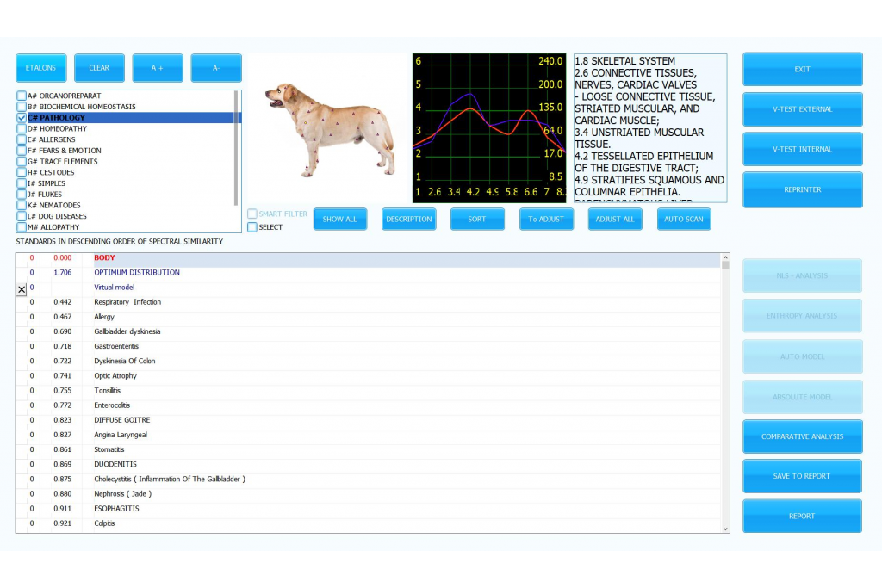The height and width of the screenshot is (588, 882).
Task: Check the F# FEARS & EMOTION checkbox
Action: pyautogui.click(x=22, y=151)
